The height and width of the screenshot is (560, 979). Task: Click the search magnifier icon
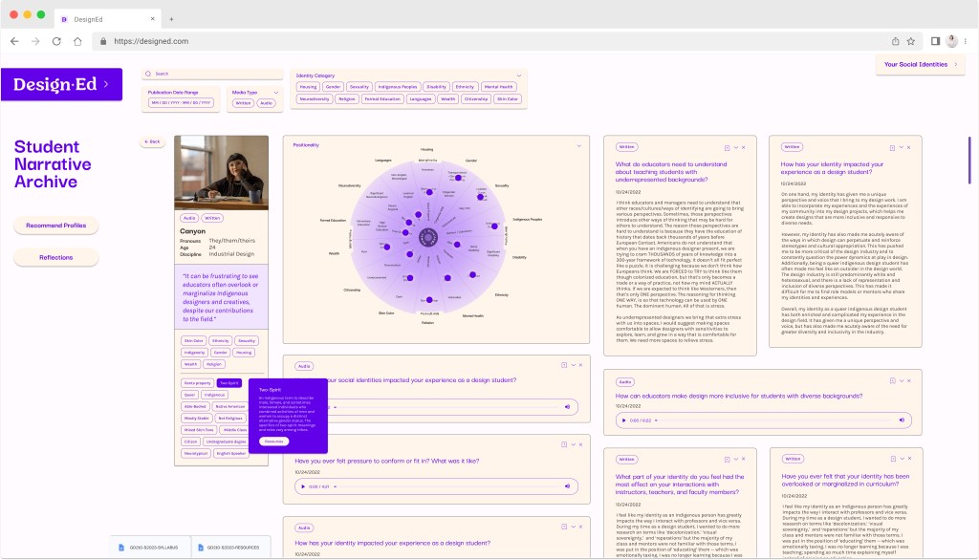(149, 74)
